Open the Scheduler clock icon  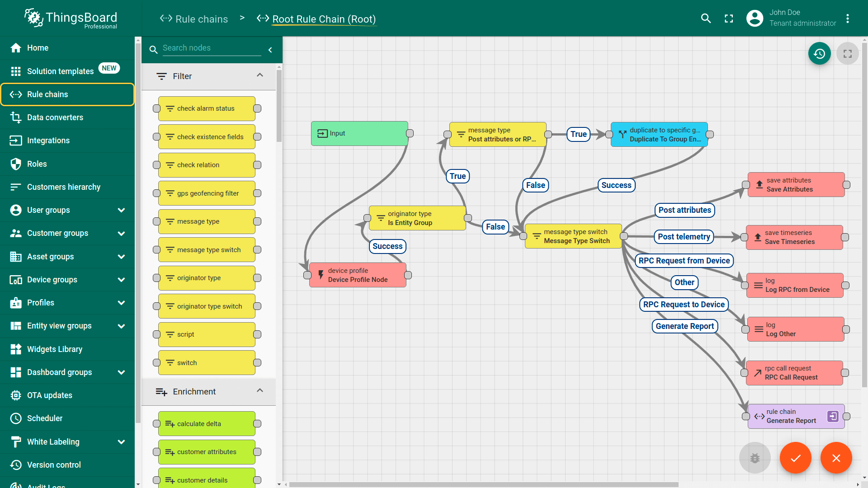(16, 418)
